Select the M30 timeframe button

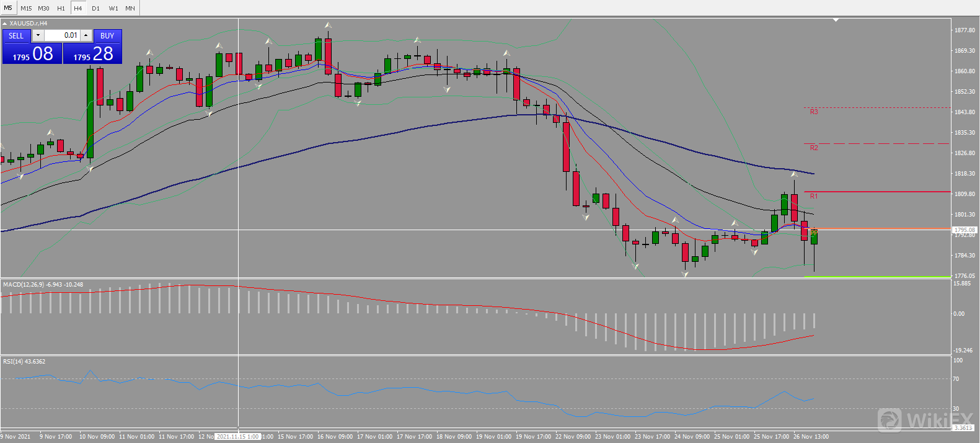pos(43,8)
